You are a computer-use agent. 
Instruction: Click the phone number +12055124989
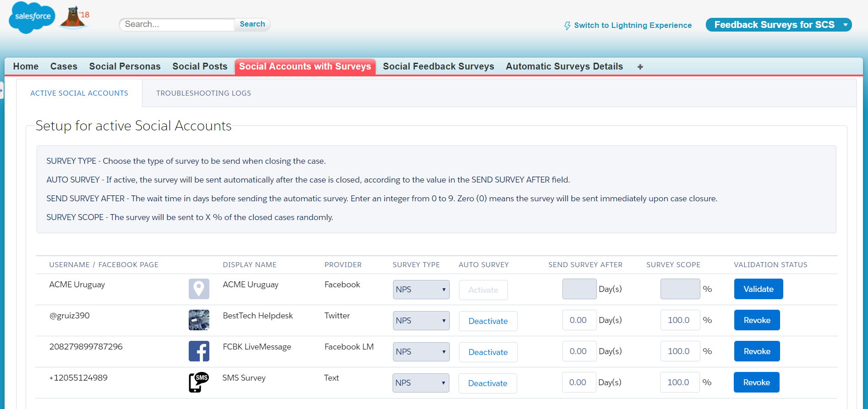(x=78, y=378)
